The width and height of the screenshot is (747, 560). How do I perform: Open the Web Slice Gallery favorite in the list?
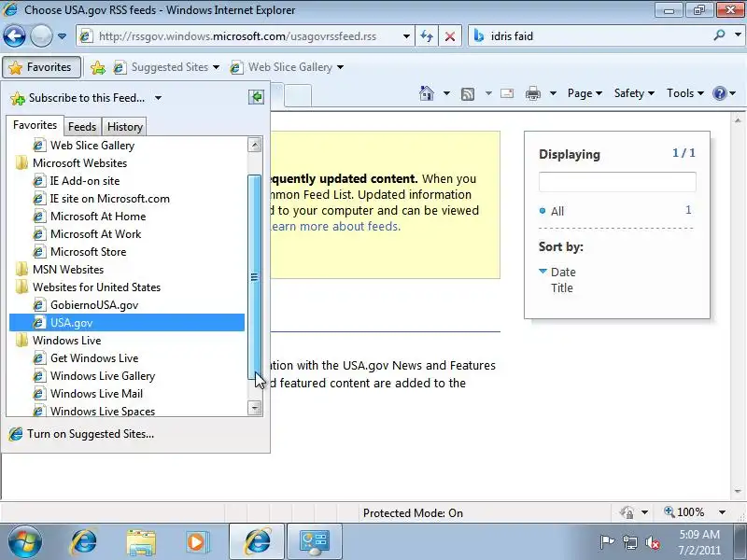tap(92, 146)
